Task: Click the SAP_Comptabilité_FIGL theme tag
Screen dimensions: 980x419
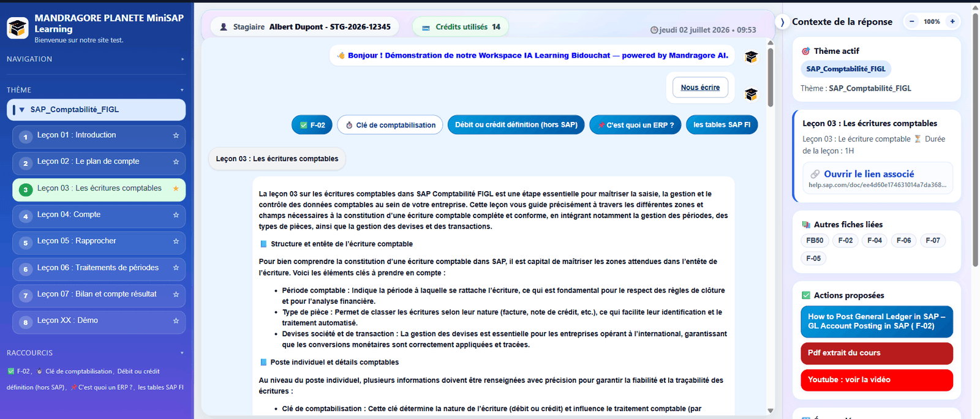Action: click(x=845, y=69)
